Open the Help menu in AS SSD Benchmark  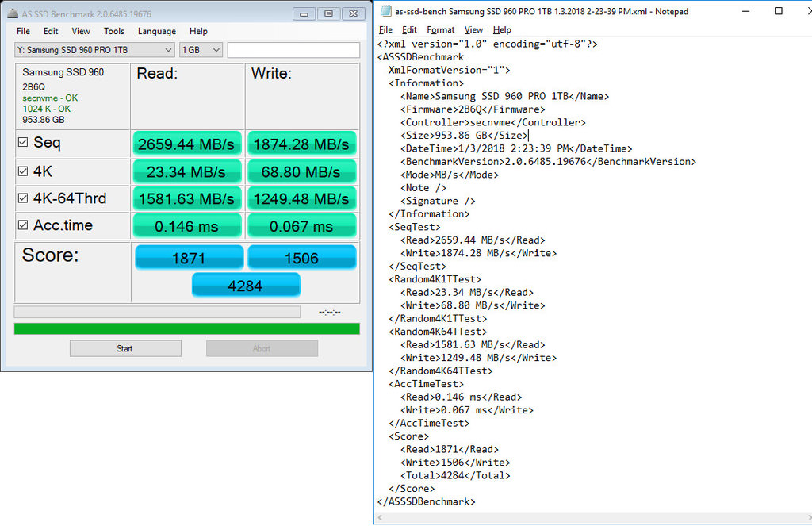pos(198,31)
